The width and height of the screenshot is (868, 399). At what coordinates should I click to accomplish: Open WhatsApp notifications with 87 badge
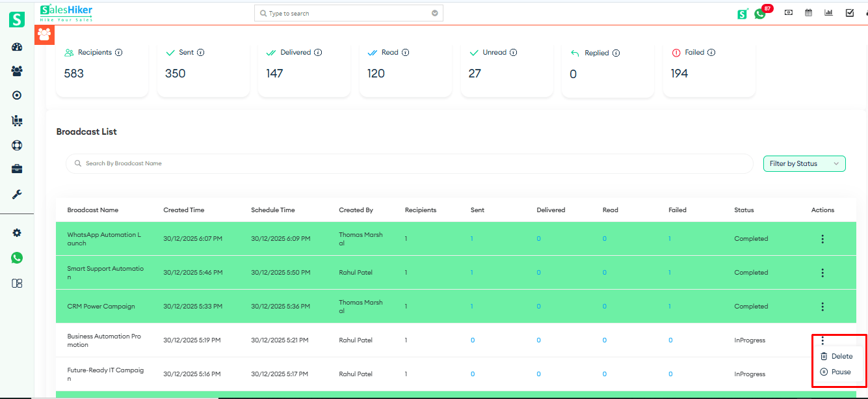[x=760, y=13]
